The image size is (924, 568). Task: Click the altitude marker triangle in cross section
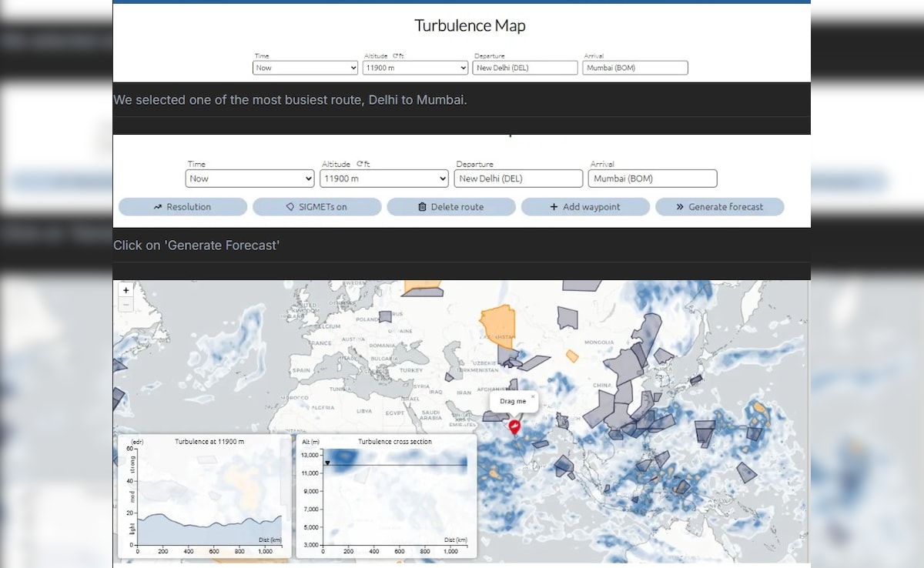coord(327,463)
